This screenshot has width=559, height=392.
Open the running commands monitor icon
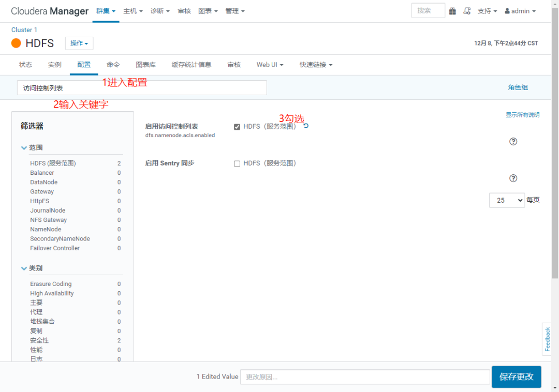click(467, 11)
